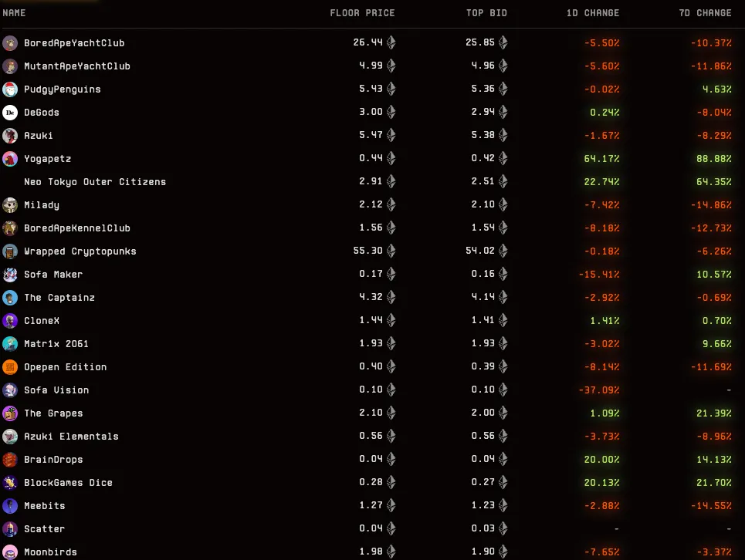Open the Azuki collection avatar
The height and width of the screenshot is (560, 745).
(x=10, y=136)
